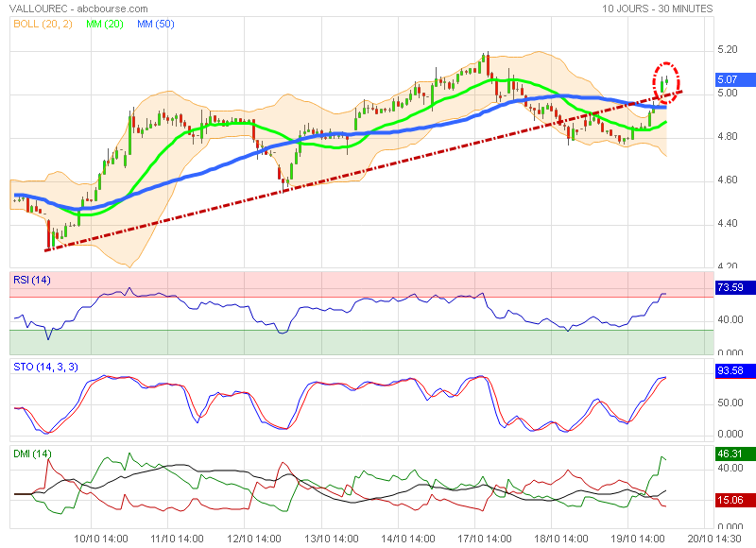The width and height of the screenshot is (756, 548).
Task: Click the 0.000 label on the STO axis
Action: coord(730,434)
